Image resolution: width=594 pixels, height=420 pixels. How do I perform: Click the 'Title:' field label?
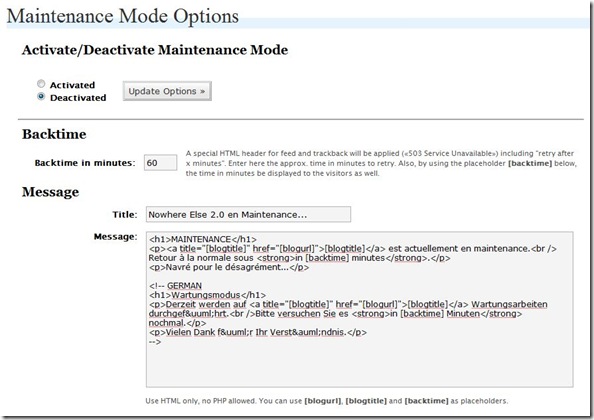tap(125, 214)
